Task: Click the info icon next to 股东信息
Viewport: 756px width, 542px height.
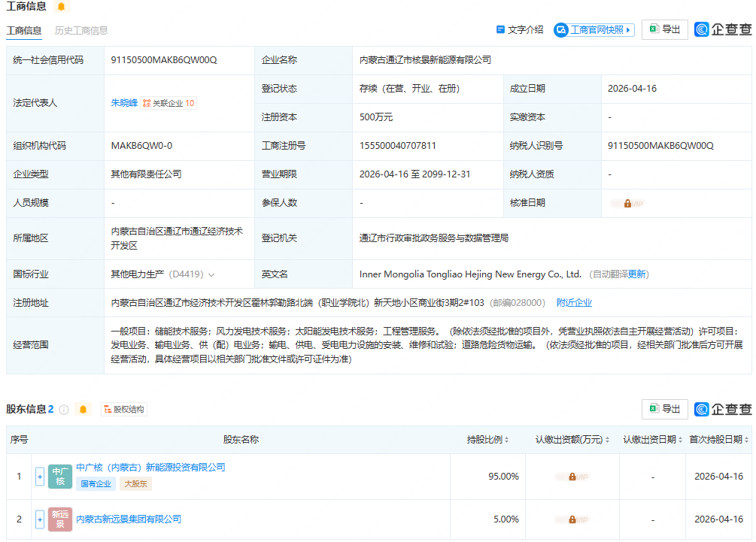Action: [x=64, y=410]
